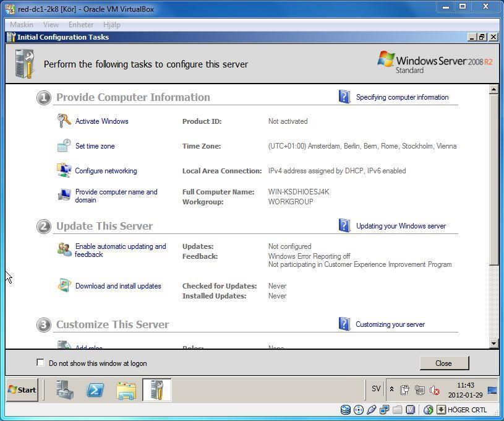Minimize the Initial Configuration Tasks window
The height and width of the screenshot is (421, 504).
coord(472,37)
